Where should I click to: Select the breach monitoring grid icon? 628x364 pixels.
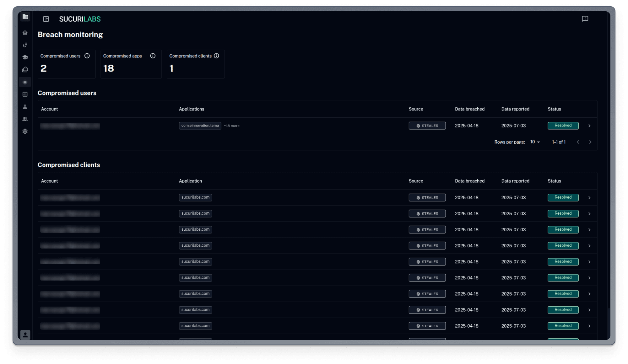point(25,82)
